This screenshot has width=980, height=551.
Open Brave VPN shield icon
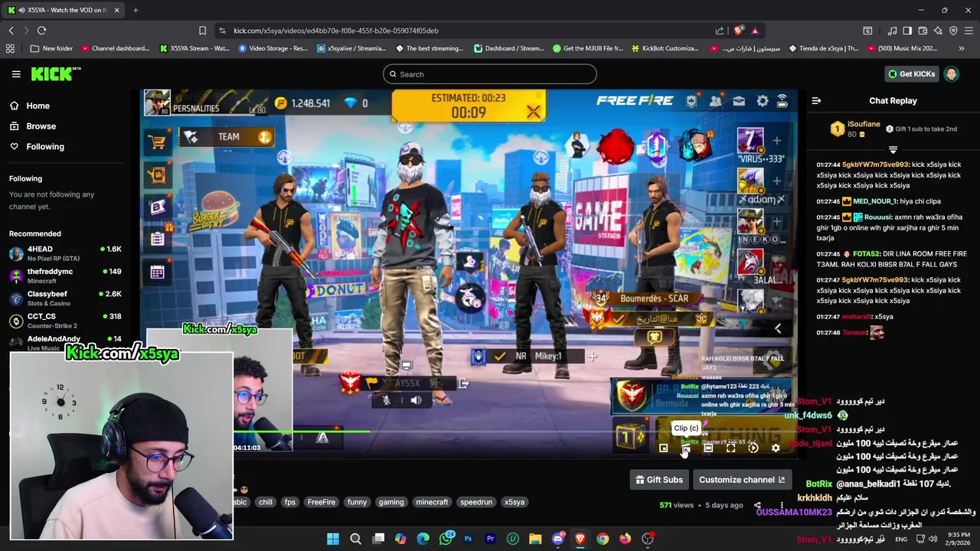[953, 31]
